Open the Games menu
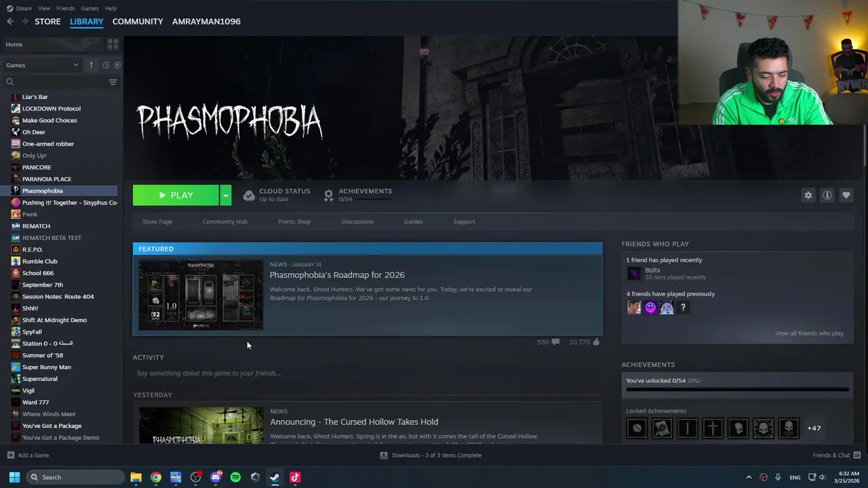Image resolution: width=868 pixels, height=488 pixels. click(90, 8)
